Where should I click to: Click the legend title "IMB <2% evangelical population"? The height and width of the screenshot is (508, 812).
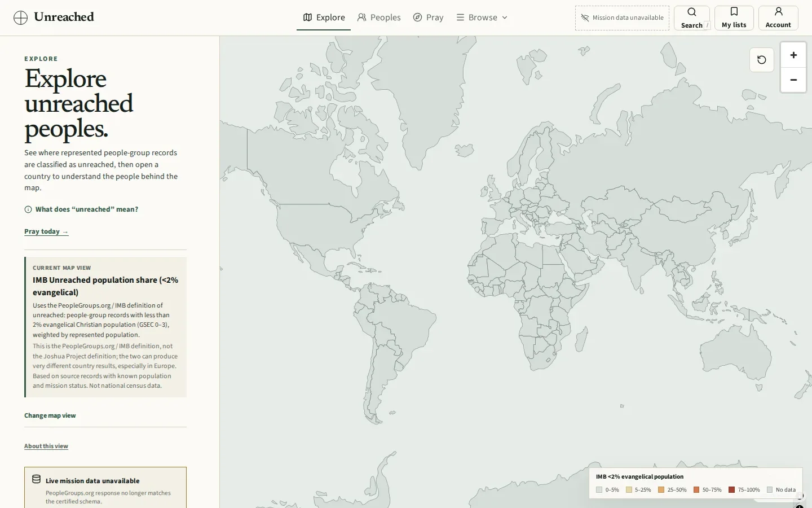tap(639, 476)
